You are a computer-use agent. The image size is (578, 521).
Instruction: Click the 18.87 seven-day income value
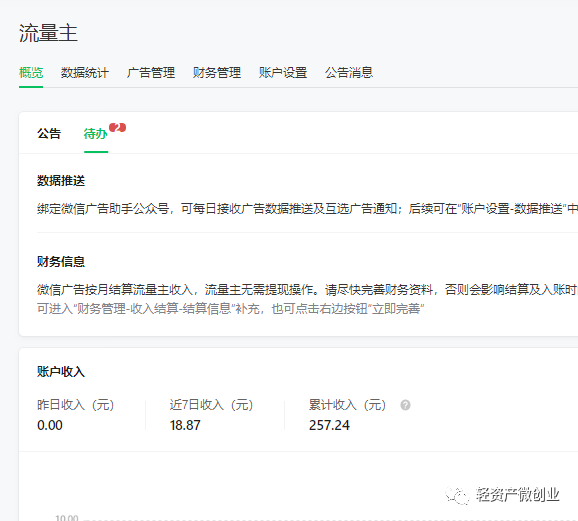tap(185, 426)
